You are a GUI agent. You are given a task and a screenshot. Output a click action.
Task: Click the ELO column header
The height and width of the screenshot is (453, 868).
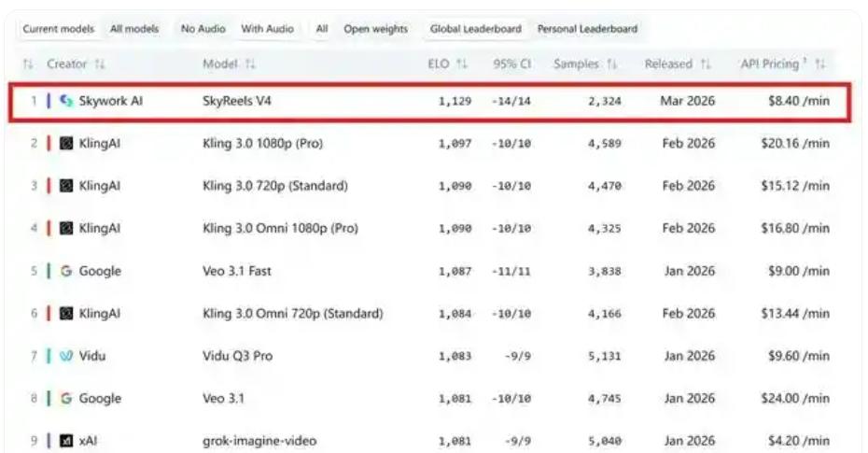tap(439, 64)
